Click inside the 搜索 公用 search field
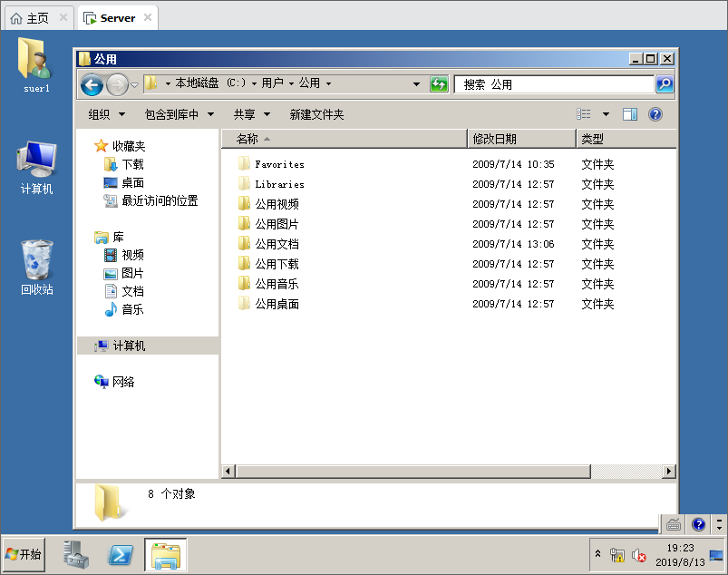Screen dimensions: 728x575 point(553,84)
